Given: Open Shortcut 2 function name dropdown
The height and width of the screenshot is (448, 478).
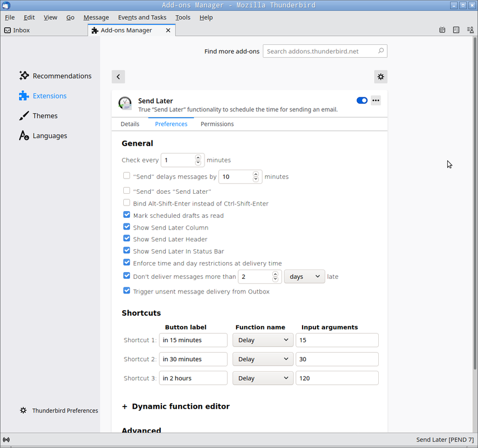Looking at the screenshot, I should click(x=263, y=360).
